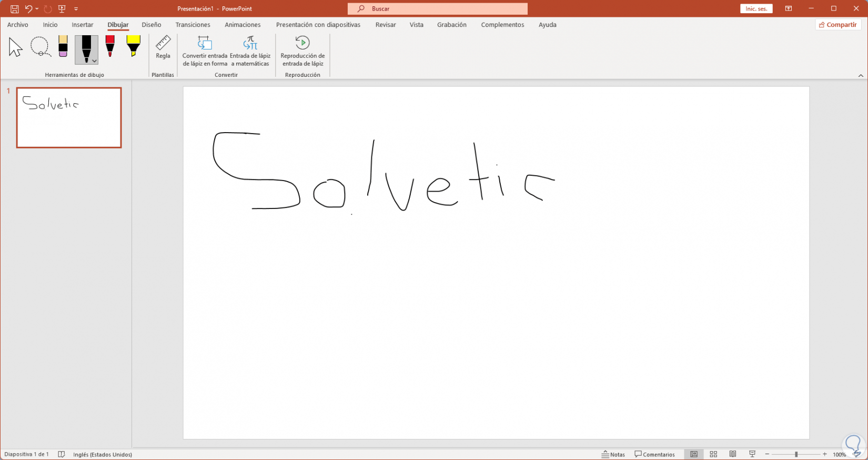Image resolution: width=868 pixels, height=460 pixels.
Task: Select the slide 1 thumbnail
Action: tap(69, 117)
